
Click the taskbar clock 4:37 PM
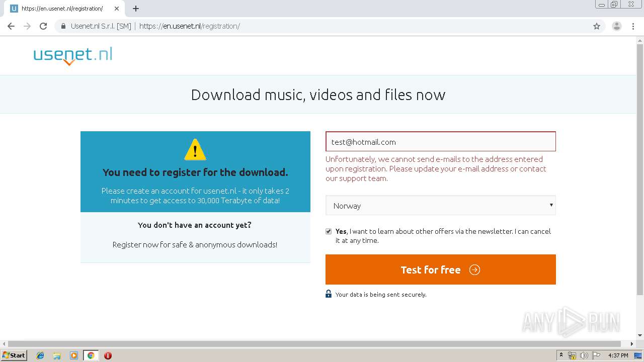(x=618, y=355)
